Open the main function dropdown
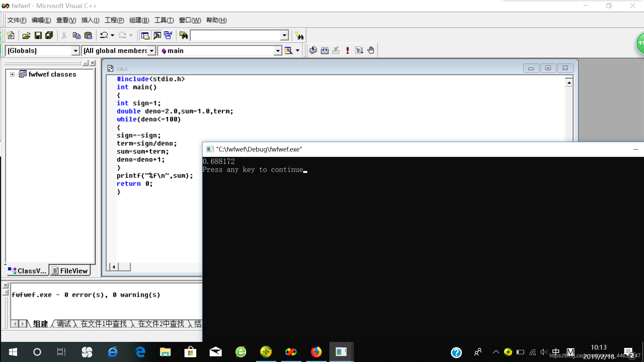Viewport: 644px width, 362px height. tap(277, 51)
